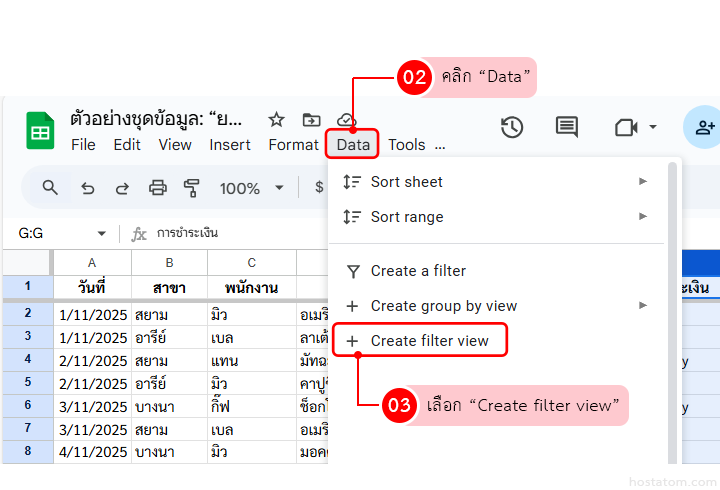Open the Data menu

353,145
